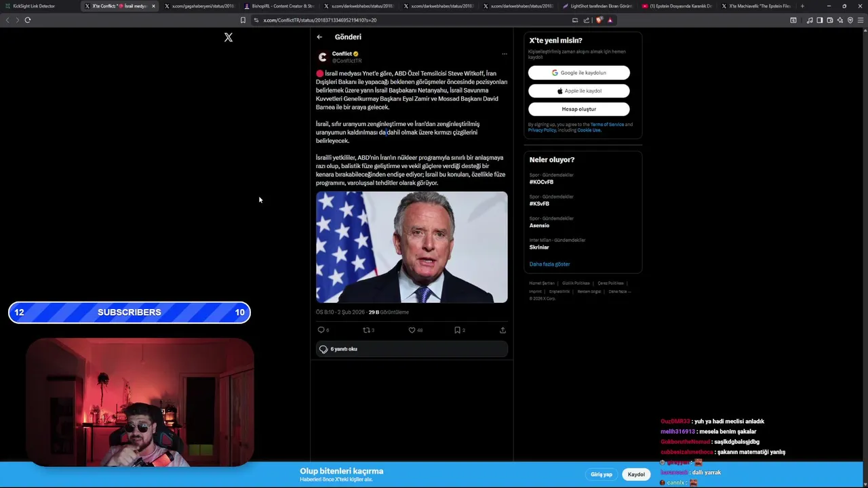868x488 pixels.
Task: Click the Hesap oluştur button
Action: tap(579, 109)
